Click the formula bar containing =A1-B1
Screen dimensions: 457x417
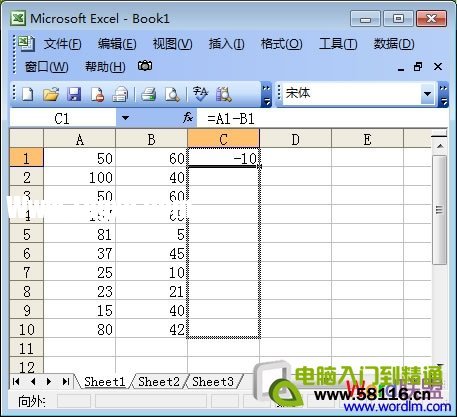coord(322,118)
